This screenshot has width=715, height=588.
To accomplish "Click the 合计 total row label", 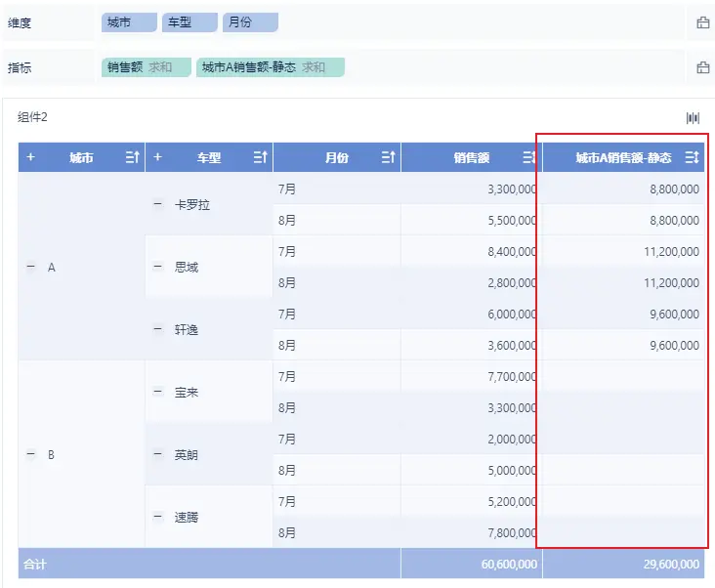I will tap(35, 564).
